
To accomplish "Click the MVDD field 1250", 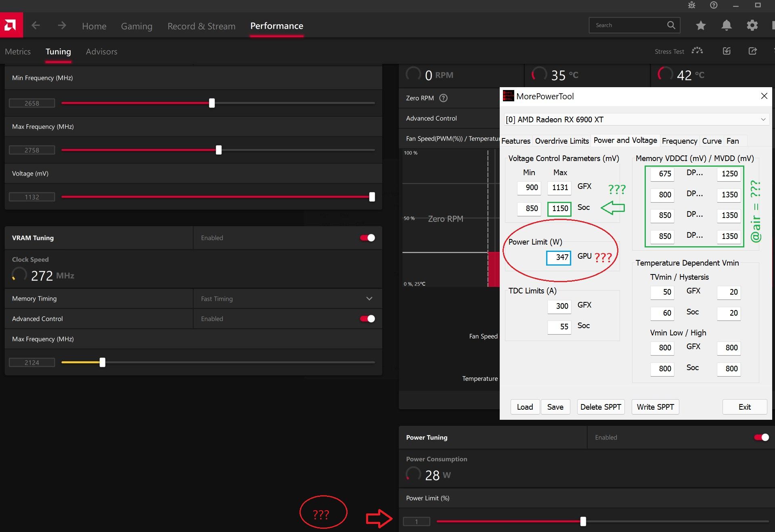I will point(729,174).
